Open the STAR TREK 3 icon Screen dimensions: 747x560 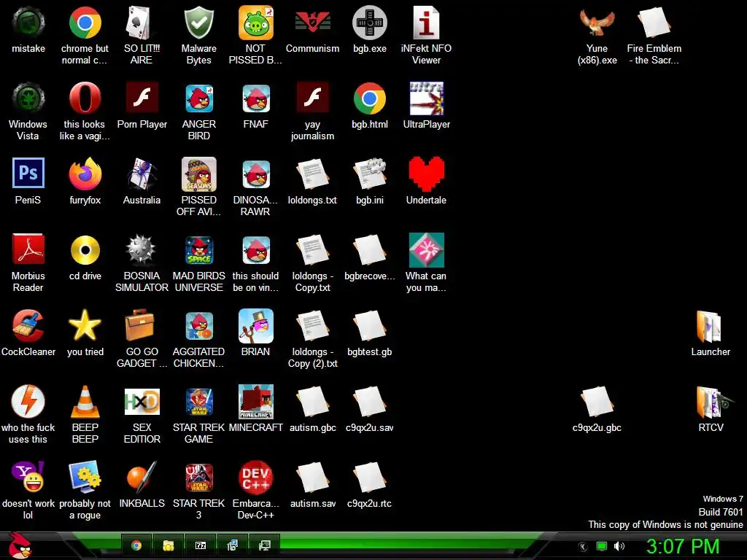coord(198,477)
